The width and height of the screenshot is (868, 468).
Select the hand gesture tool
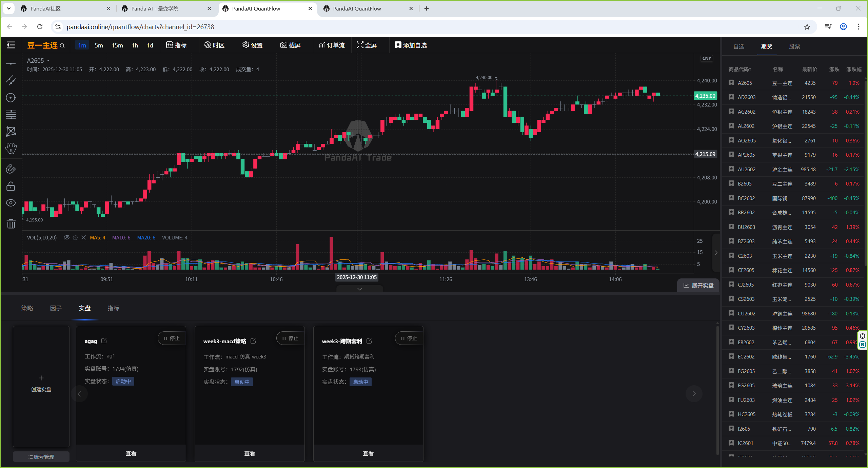point(11,149)
